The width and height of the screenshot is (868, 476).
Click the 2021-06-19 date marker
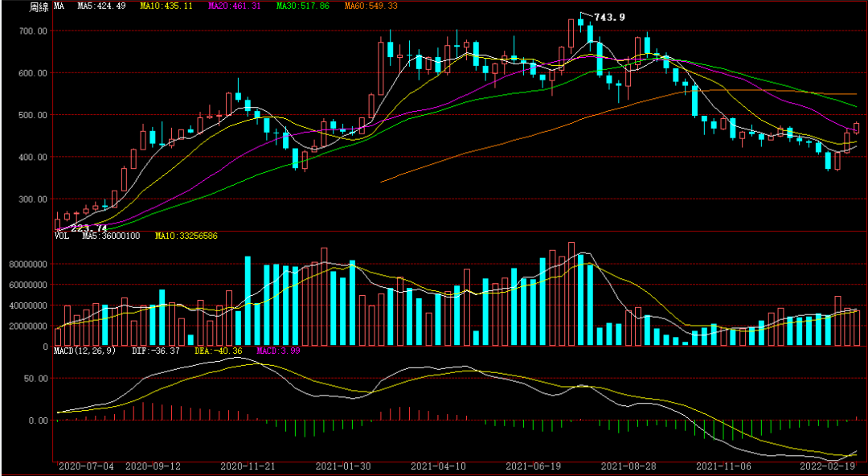pyautogui.click(x=533, y=466)
